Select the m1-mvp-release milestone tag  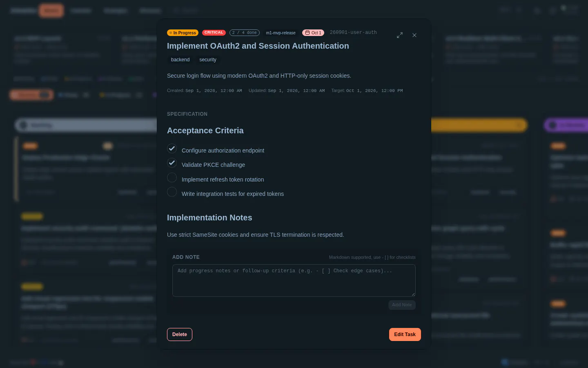click(x=281, y=33)
